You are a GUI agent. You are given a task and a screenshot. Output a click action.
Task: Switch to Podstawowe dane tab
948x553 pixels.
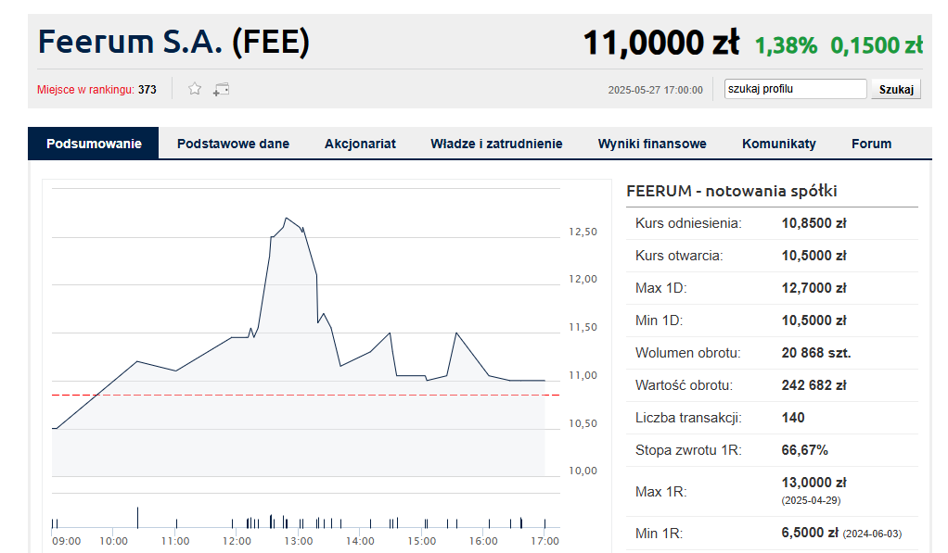point(233,144)
